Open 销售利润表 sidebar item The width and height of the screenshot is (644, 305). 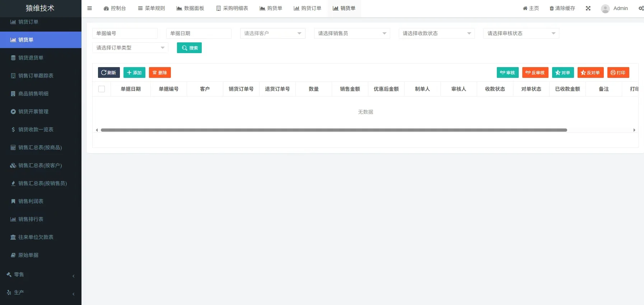tap(41, 201)
